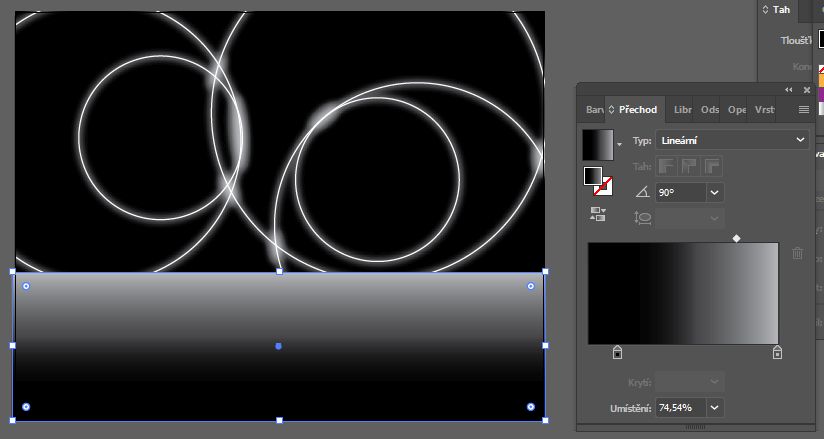Screen dimensions: 824x439
Task: Click the trash icon to delete stop
Action: [797, 254]
